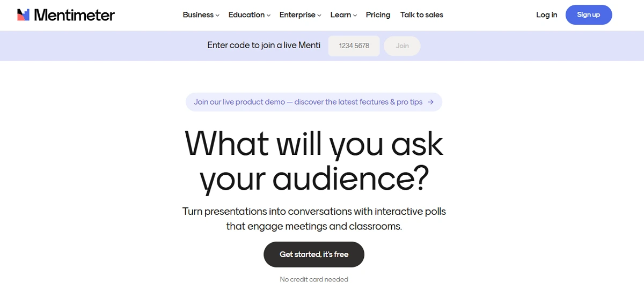Click the Business menu label

[198, 15]
